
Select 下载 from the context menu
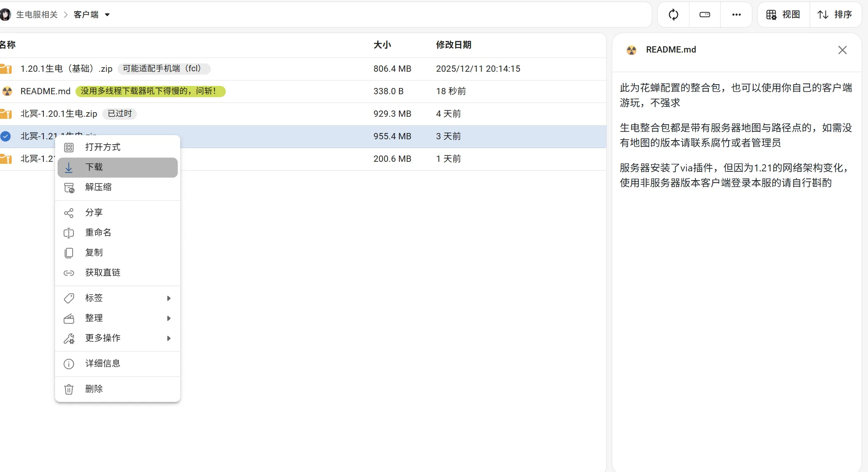[x=117, y=168]
